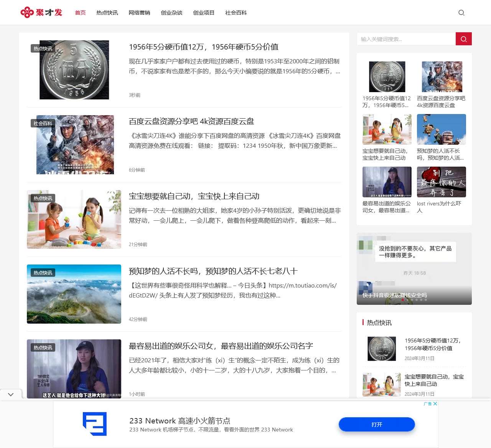Image resolution: width=491 pixels, height=448 pixels.
Task: Click the mountain clouds article thumbnail
Action: point(74,294)
